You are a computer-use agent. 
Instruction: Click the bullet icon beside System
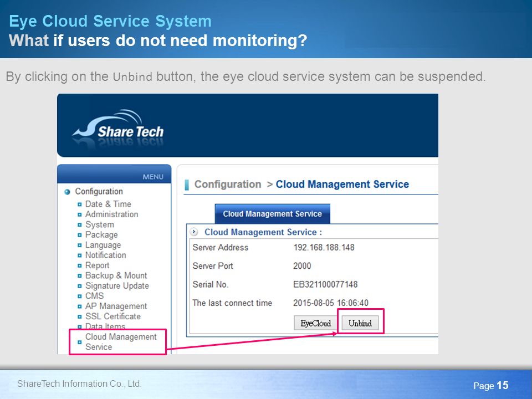(79, 224)
